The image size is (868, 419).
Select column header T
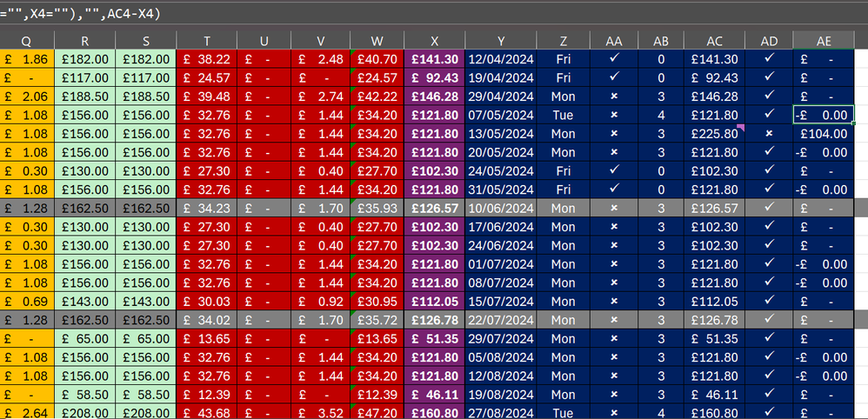coord(206,41)
